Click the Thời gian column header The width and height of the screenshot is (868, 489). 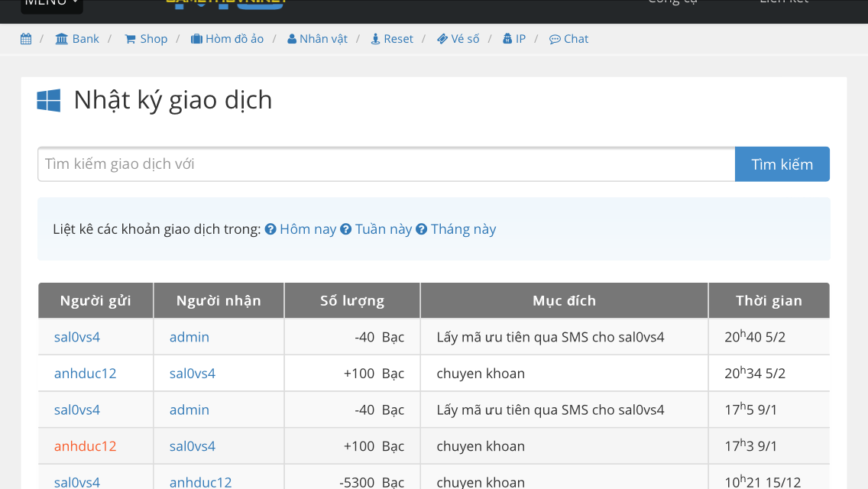click(x=769, y=300)
